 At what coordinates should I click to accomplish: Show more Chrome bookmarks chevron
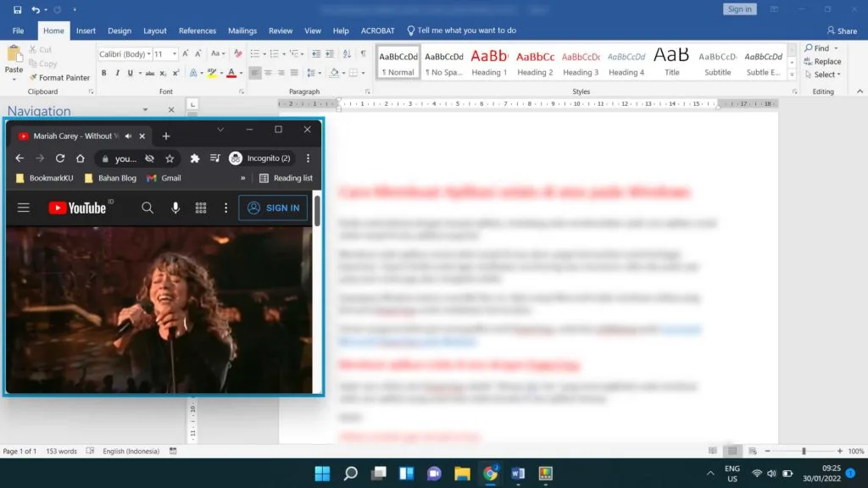tap(242, 178)
